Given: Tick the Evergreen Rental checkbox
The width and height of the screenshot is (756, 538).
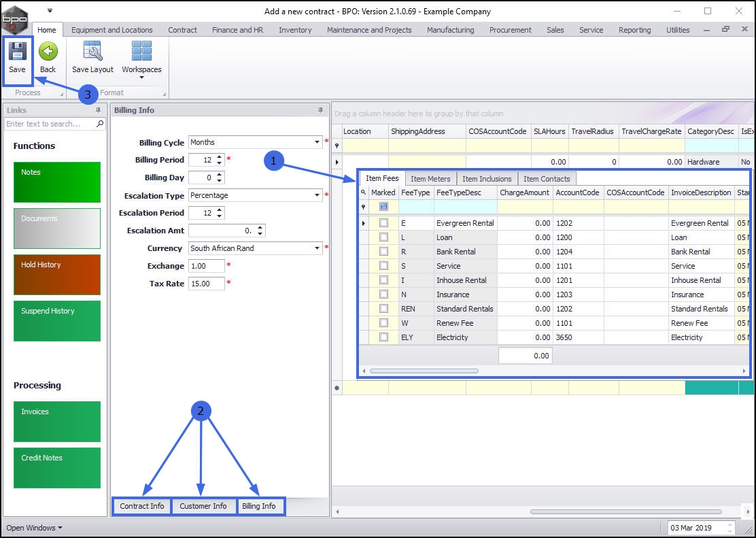Looking at the screenshot, I should tap(383, 223).
